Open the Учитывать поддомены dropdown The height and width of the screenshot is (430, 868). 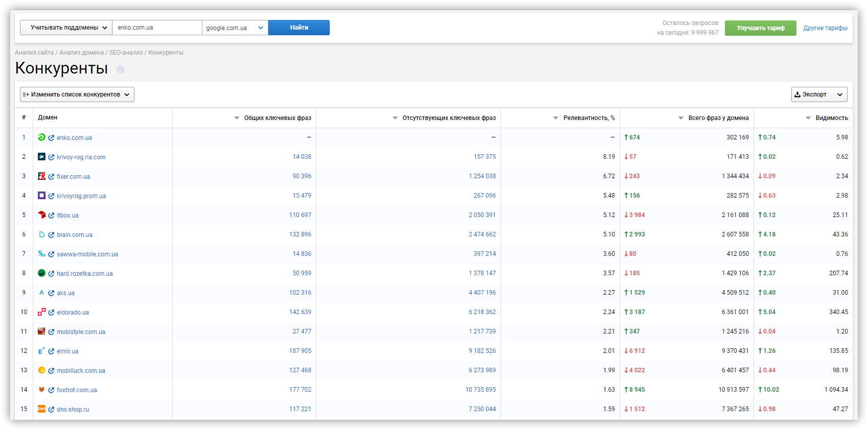pos(66,28)
